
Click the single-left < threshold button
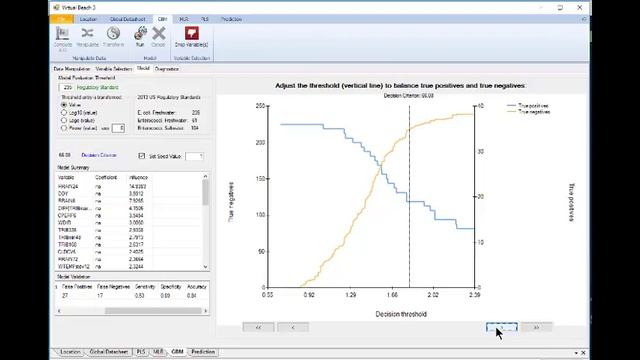click(x=293, y=327)
